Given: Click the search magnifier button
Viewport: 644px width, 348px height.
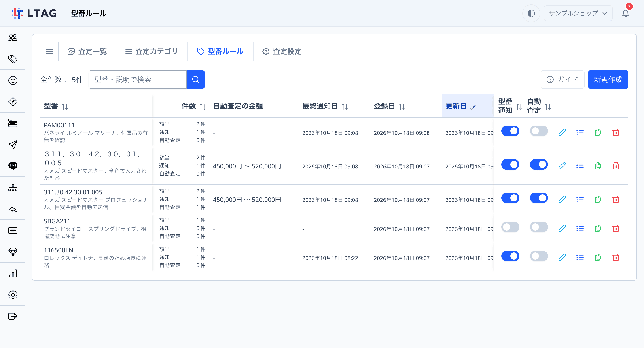Looking at the screenshot, I should tap(195, 80).
